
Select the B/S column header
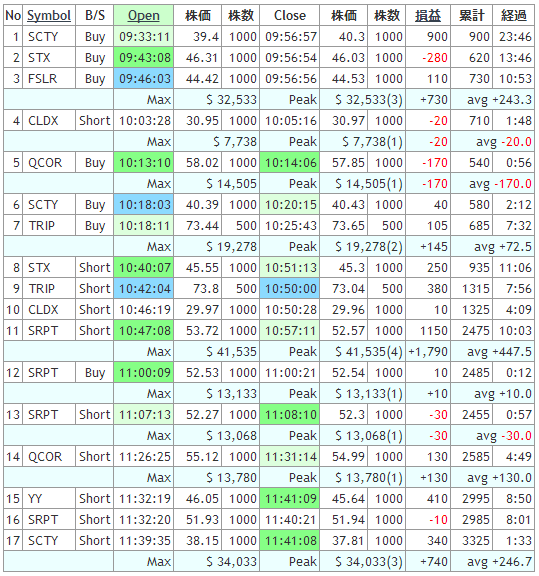[95, 16]
